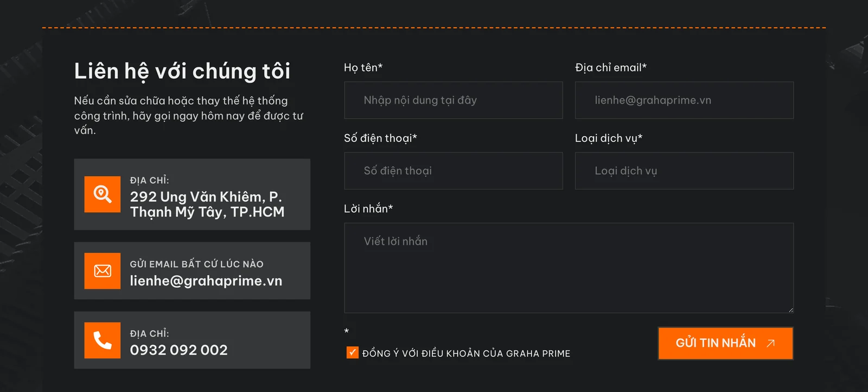Click the heading Liên hệ với chúng tôi
The width and height of the screenshot is (868, 392).
[x=182, y=71]
